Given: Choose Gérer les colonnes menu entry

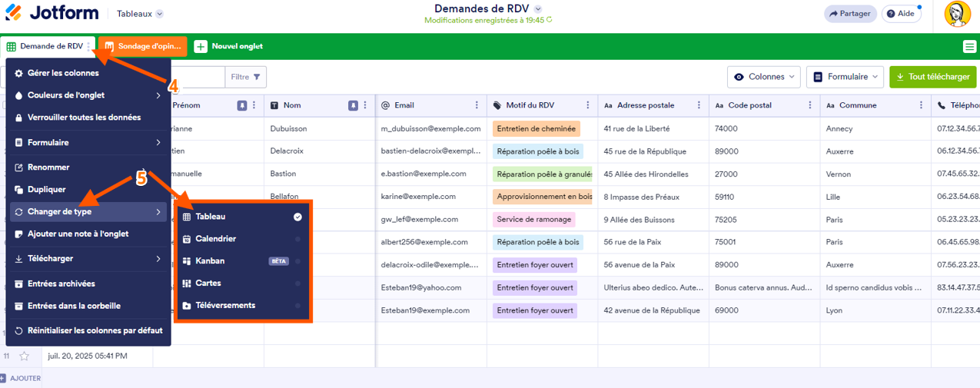Looking at the screenshot, I should point(63,73).
